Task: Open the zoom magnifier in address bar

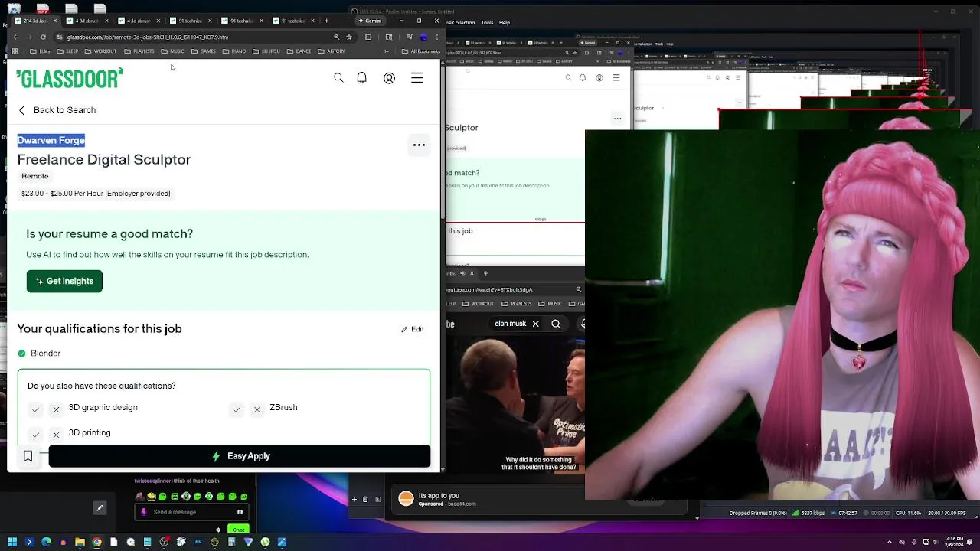Action: point(336,37)
